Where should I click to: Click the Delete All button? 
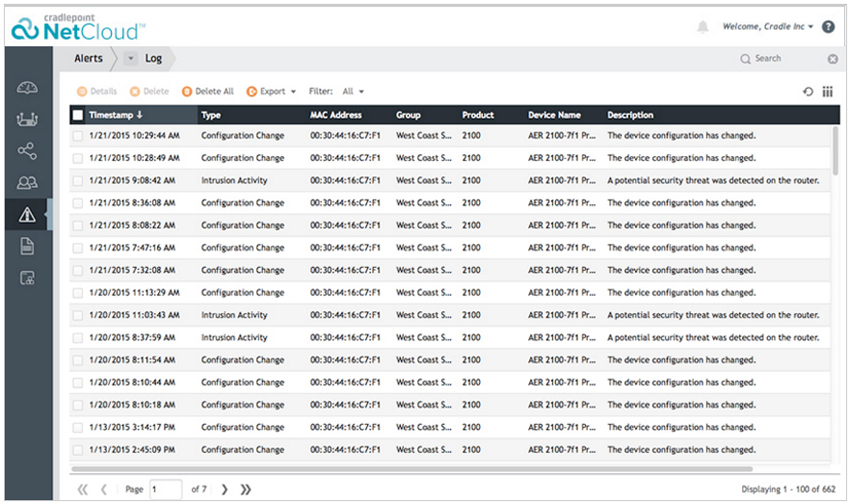pyautogui.click(x=208, y=92)
